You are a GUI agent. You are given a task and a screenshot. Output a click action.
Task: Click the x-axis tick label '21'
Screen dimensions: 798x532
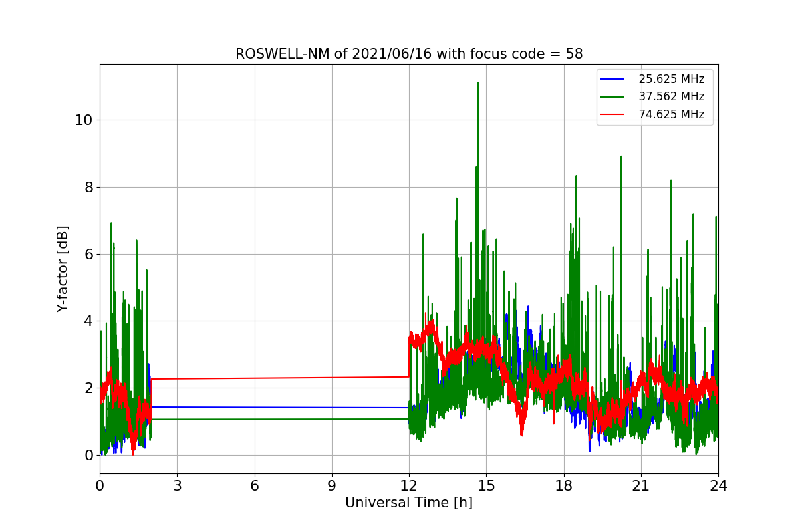(x=640, y=486)
